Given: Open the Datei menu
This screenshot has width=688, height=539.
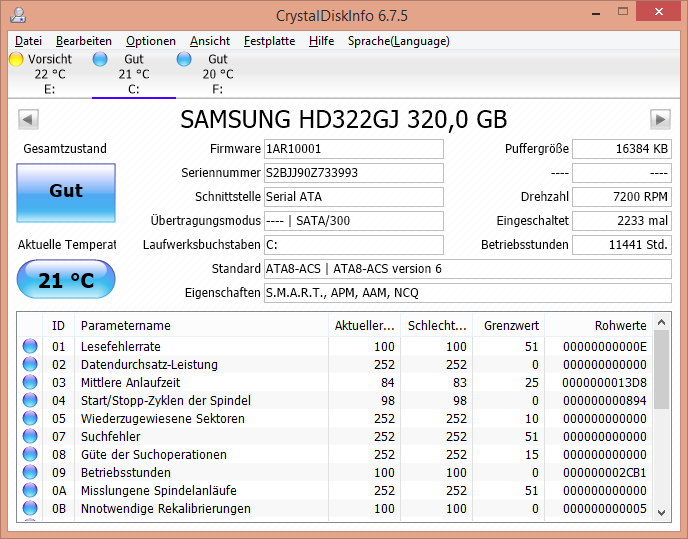Looking at the screenshot, I should pyautogui.click(x=29, y=41).
